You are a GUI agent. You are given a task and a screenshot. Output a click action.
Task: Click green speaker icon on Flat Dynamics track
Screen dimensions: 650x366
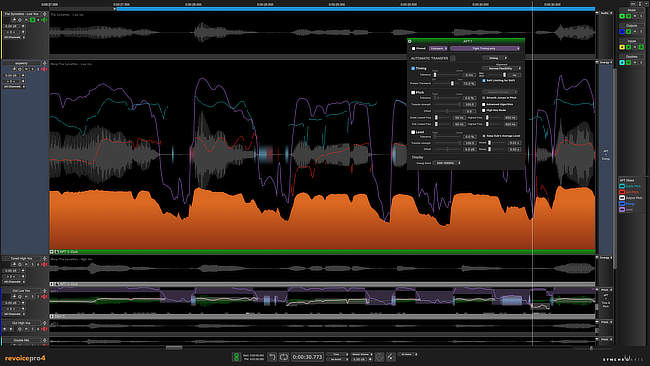coord(44,20)
